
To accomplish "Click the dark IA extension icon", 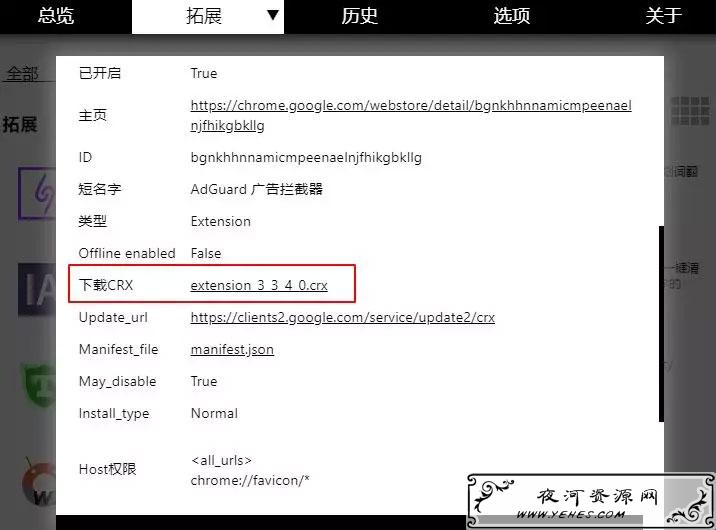I will (x=37, y=289).
